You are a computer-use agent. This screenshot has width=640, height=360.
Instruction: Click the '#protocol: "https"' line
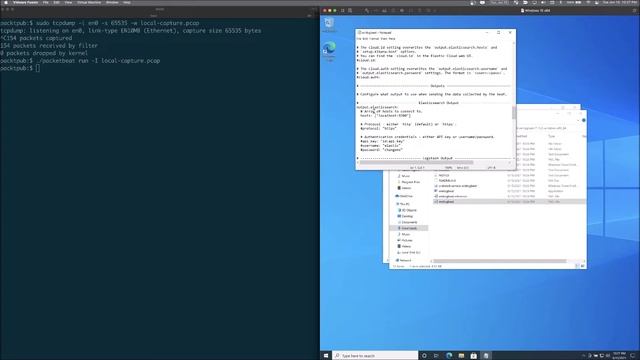click(x=378, y=128)
